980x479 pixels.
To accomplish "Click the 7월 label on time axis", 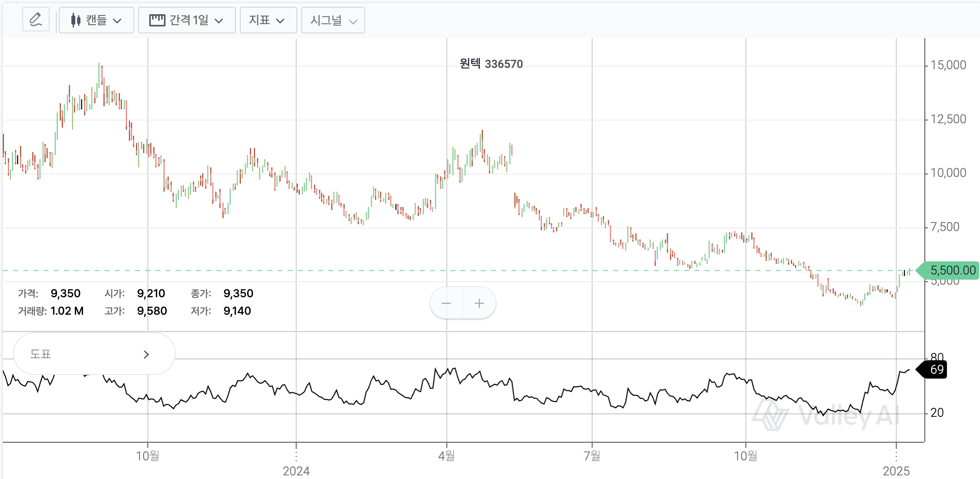I will click(x=592, y=456).
